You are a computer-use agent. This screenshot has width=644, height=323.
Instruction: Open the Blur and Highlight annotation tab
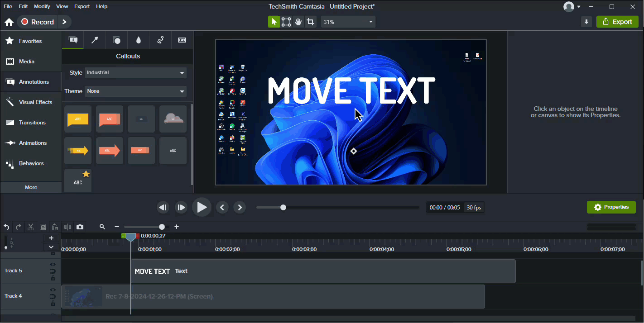pos(139,40)
